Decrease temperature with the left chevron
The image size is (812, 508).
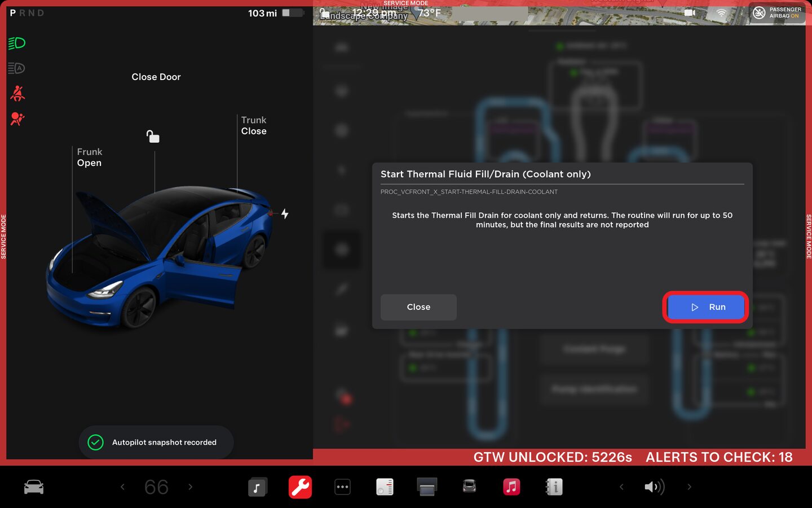(122, 487)
